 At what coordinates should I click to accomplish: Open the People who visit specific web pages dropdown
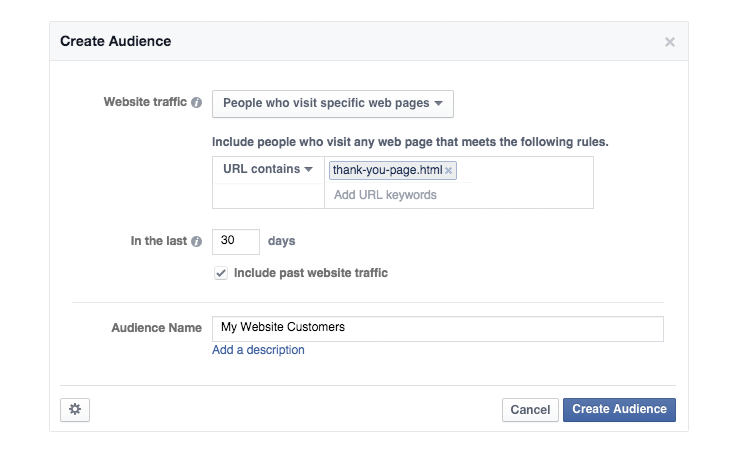(333, 104)
